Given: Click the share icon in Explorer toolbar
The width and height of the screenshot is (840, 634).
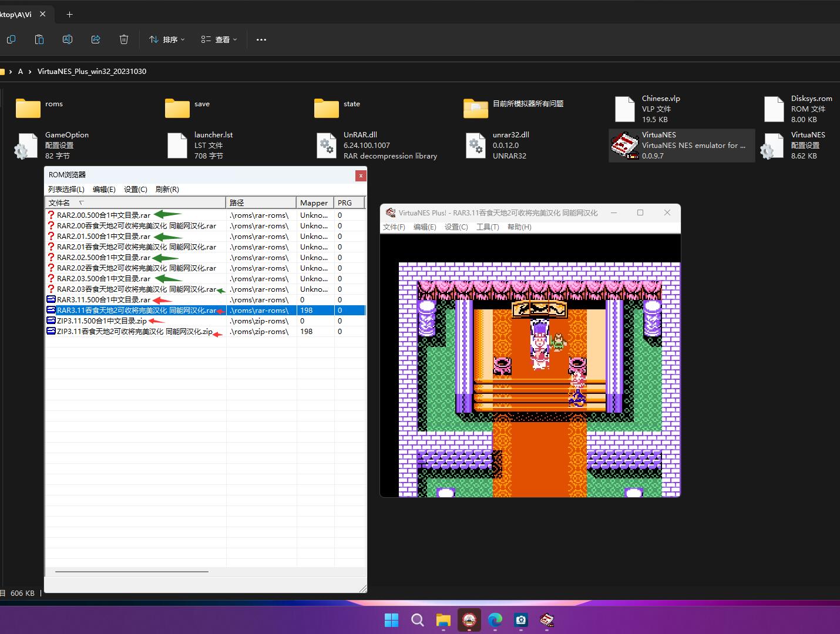Looking at the screenshot, I should click(x=96, y=39).
